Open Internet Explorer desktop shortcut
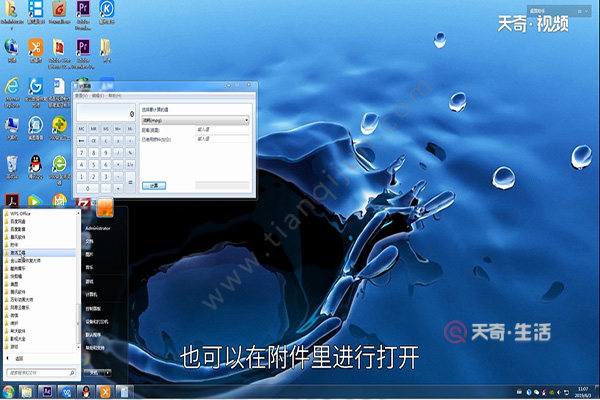600x400 pixels. (11, 85)
